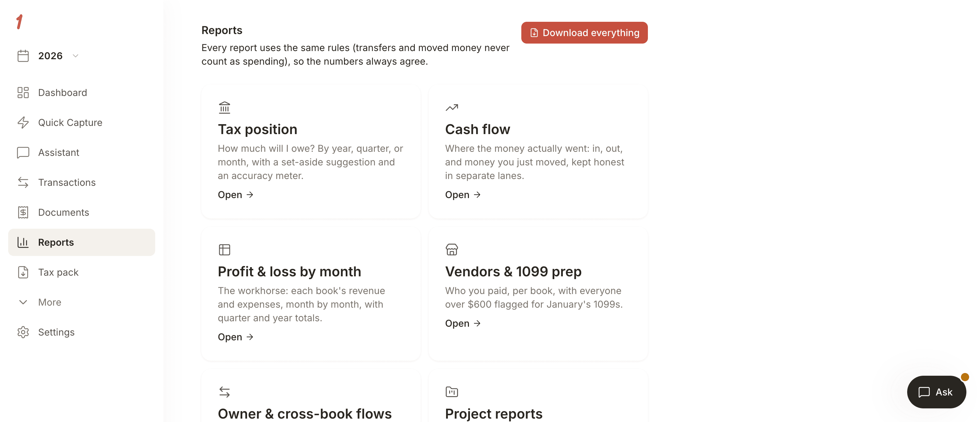Click the Quick Capture lightning icon
Screen dimensions: 980x422
(x=23, y=123)
